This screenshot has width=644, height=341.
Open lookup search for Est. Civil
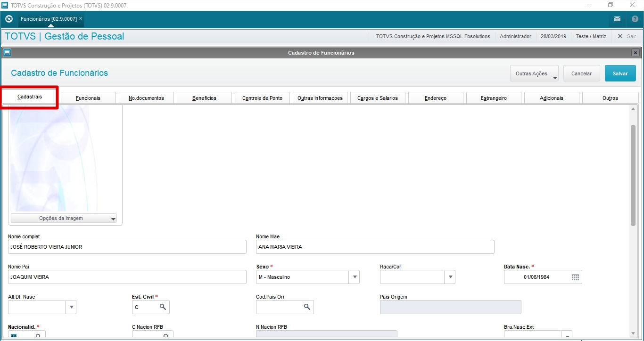point(163,307)
